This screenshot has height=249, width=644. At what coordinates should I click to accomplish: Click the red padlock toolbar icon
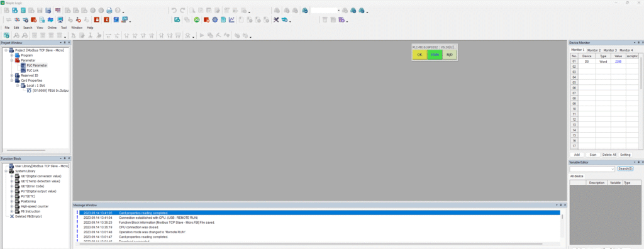coord(97,19)
